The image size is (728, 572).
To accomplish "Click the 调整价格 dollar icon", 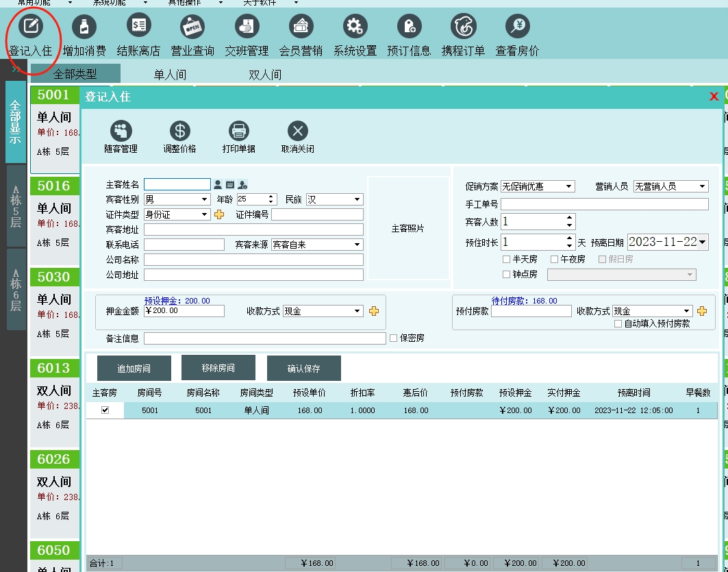I will coord(179,131).
